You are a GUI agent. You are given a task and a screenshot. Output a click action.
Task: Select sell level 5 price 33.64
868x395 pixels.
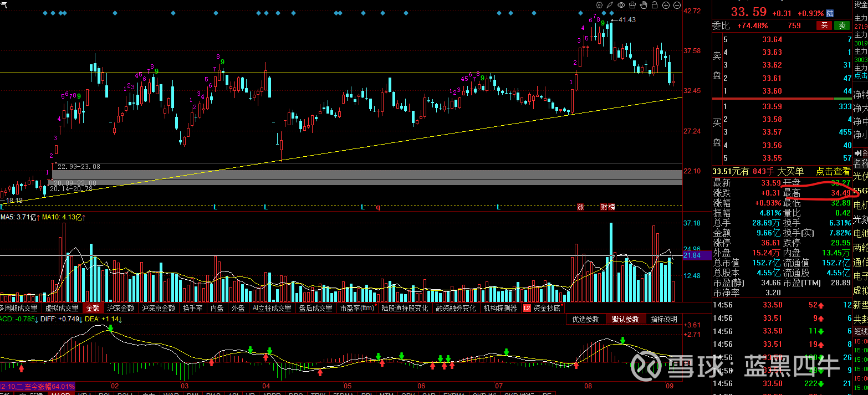pyautogui.click(x=772, y=39)
